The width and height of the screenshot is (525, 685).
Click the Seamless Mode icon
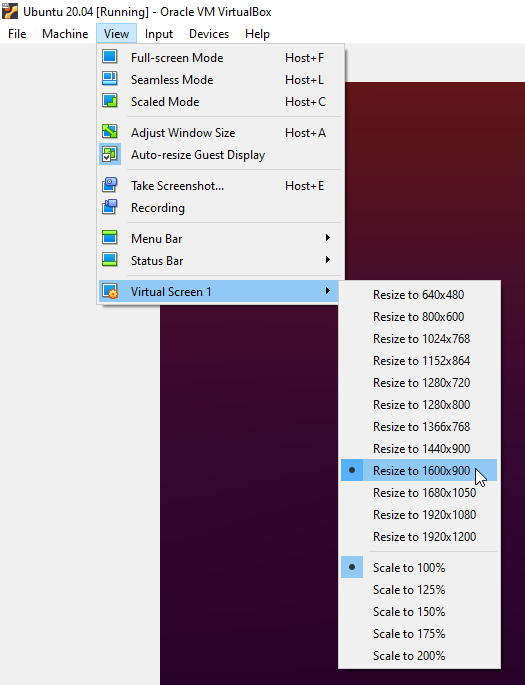tap(110, 79)
